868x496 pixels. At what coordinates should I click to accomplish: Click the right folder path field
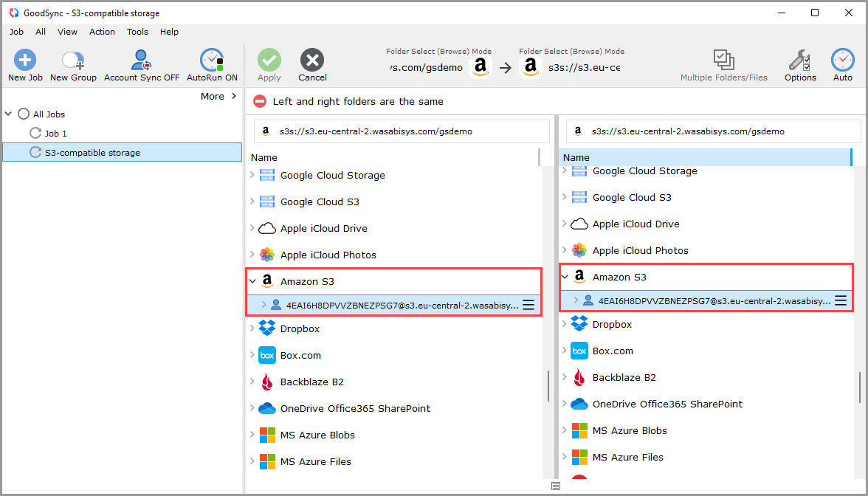(714, 131)
